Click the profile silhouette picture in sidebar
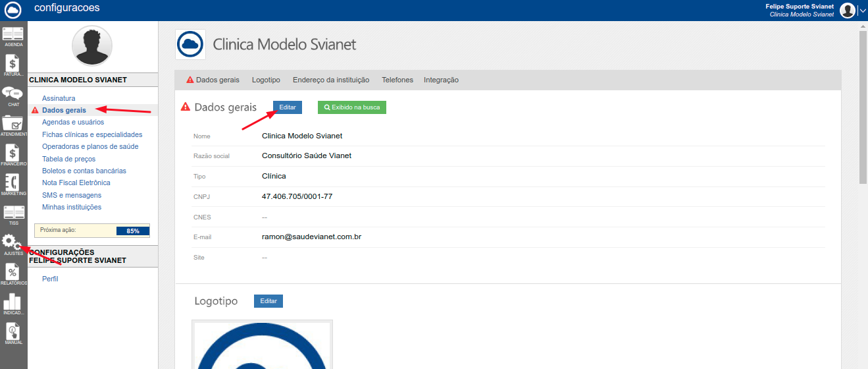The width and height of the screenshot is (868, 369). click(91, 45)
